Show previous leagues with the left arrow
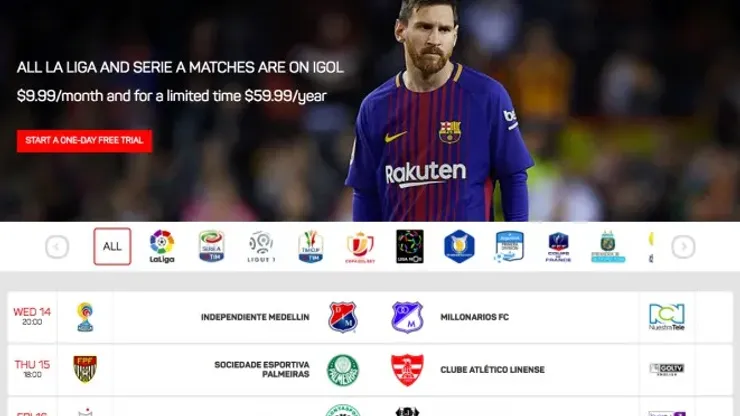The image size is (740, 416). click(57, 246)
